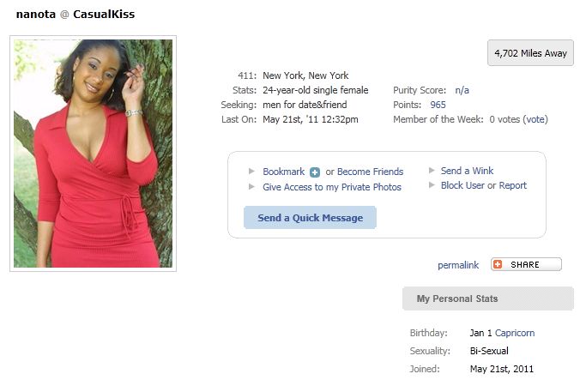580x392 pixels.
Task: Open the profile photo of nanota
Action: (x=93, y=154)
